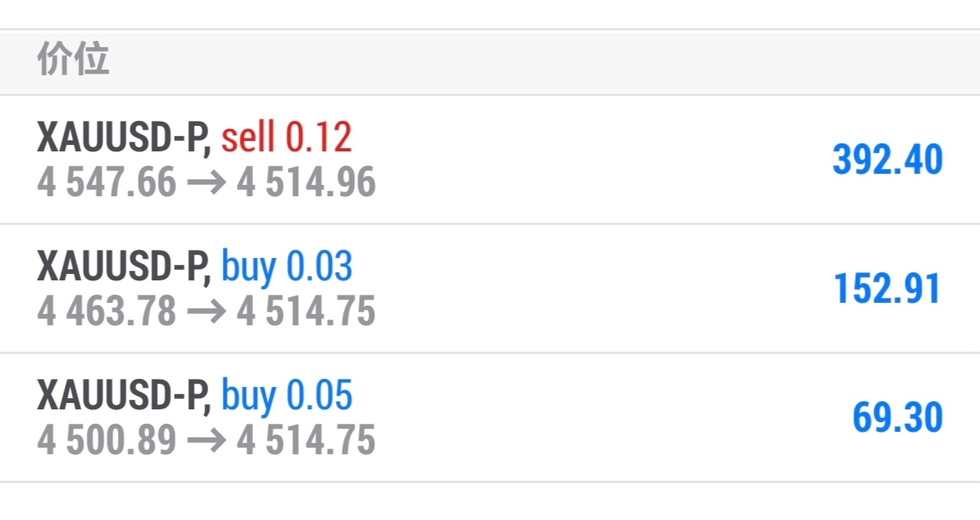Select the 价位 section header label
The height and width of the screenshot is (520, 980).
(73, 60)
